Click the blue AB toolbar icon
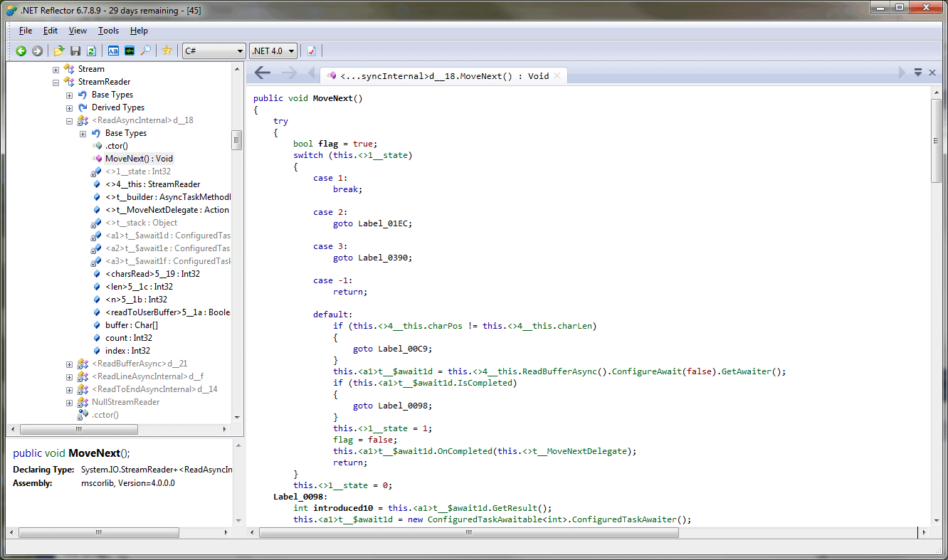The width and height of the screenshot is (948, 560). pos(113,51)
